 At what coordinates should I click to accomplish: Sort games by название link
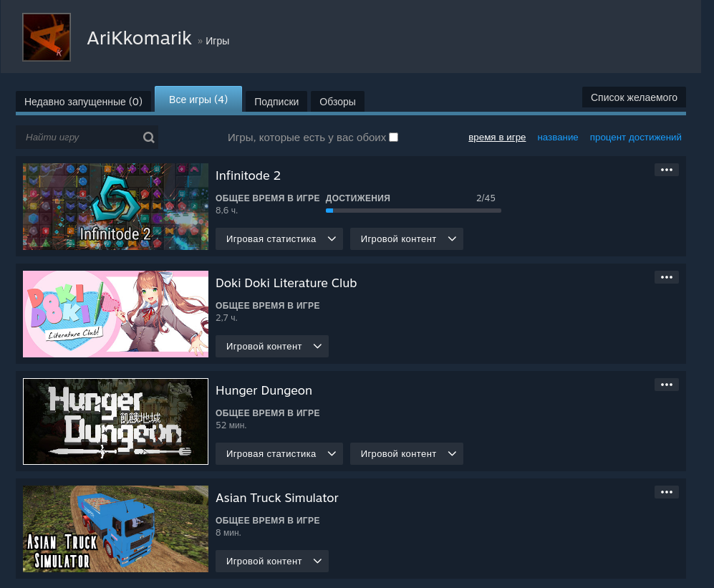557,137
